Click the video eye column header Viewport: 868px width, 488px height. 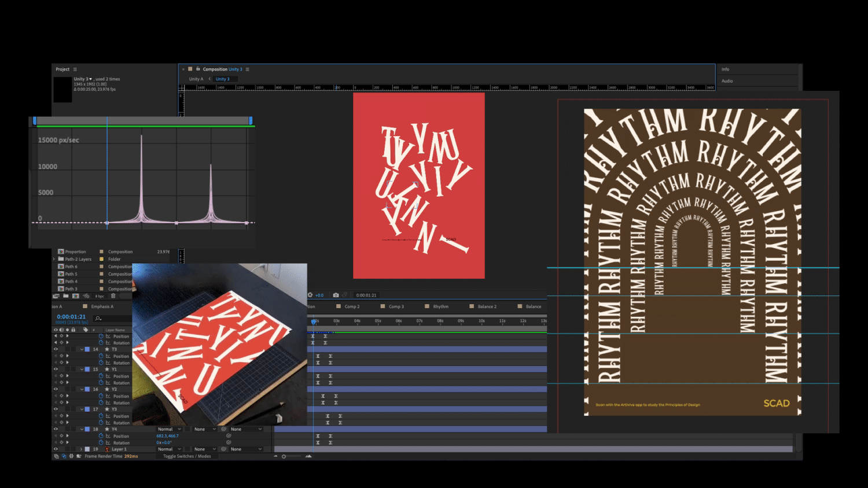pos(56,330)
